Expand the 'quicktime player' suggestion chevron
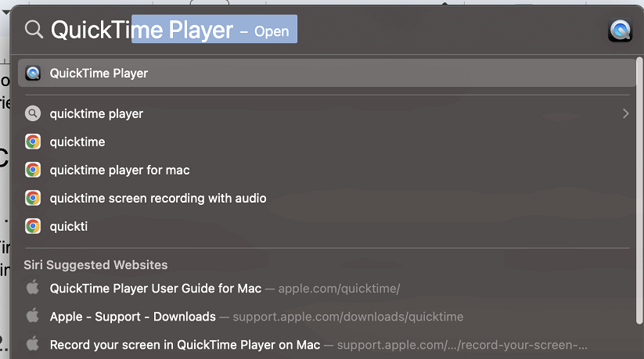 pos(625,113)
